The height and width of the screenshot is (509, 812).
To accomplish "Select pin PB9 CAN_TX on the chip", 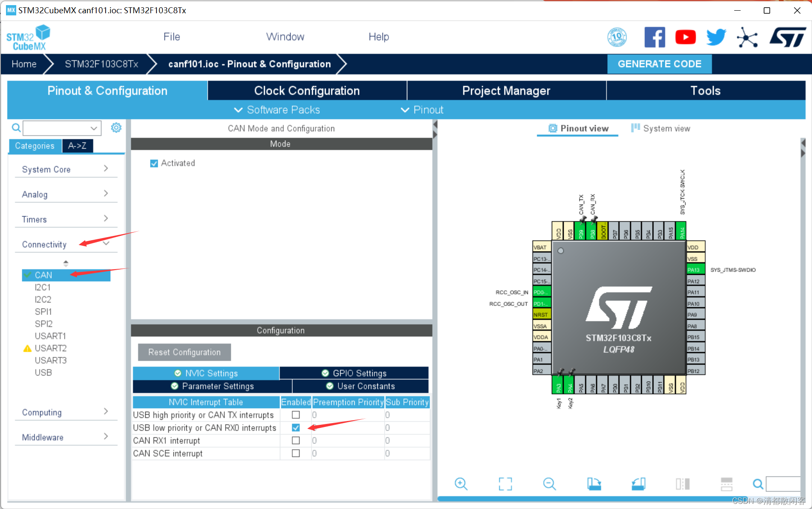I will (580, 231).
